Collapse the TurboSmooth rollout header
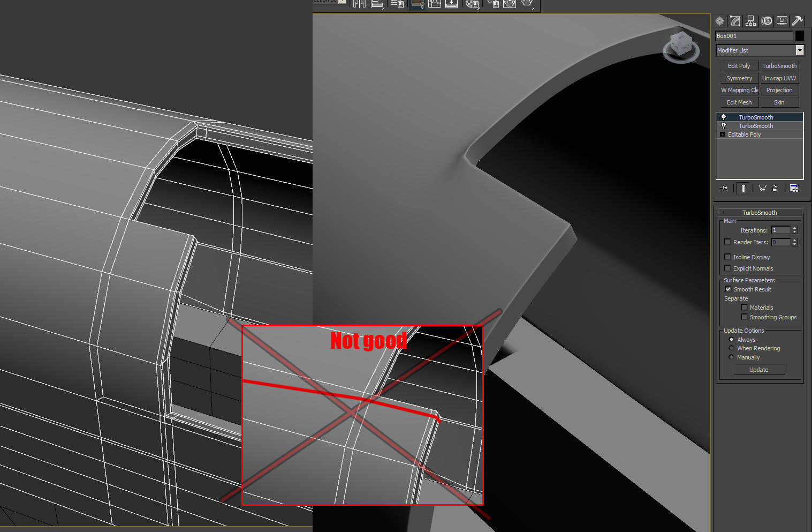This screenshot has height=532, width=812. pyautogui.click(x=760, y=213)
